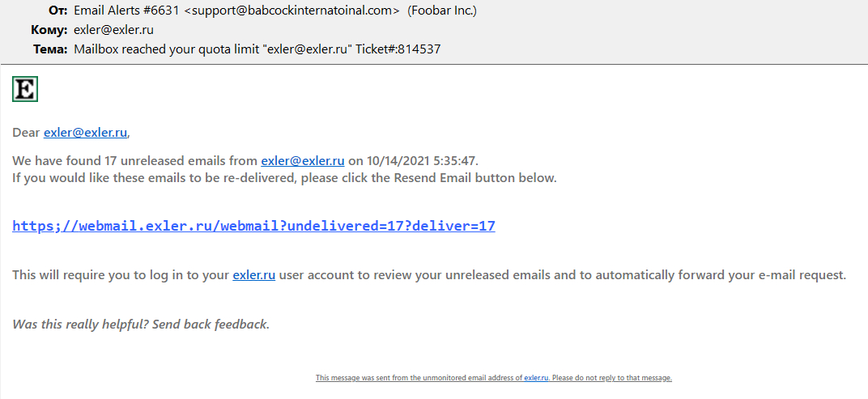
Task: Click exler@exler.ru link in unreleased emails sentence
Action: (x=302, y=161)
